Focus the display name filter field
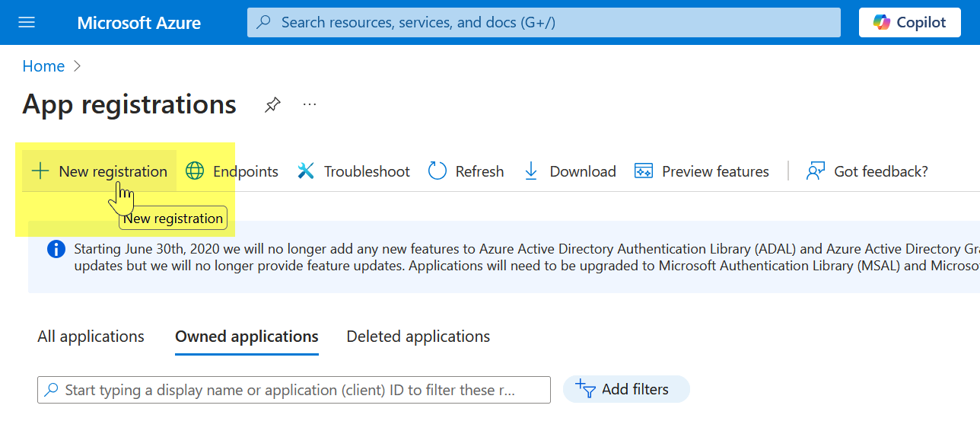Image resolution: width=980 pixels, height=434 pixels. click(294, 390)
